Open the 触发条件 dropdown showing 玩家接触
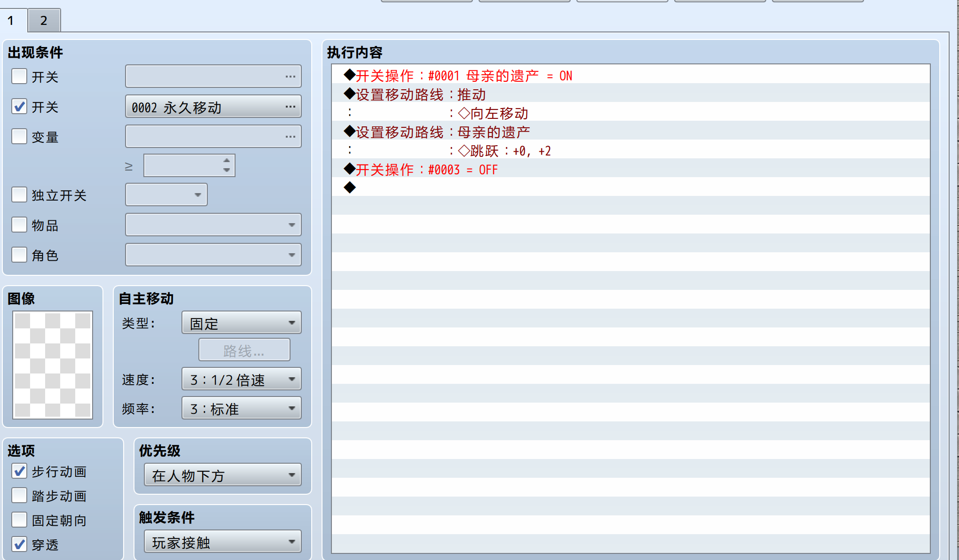959x560 pixels. 222,542
